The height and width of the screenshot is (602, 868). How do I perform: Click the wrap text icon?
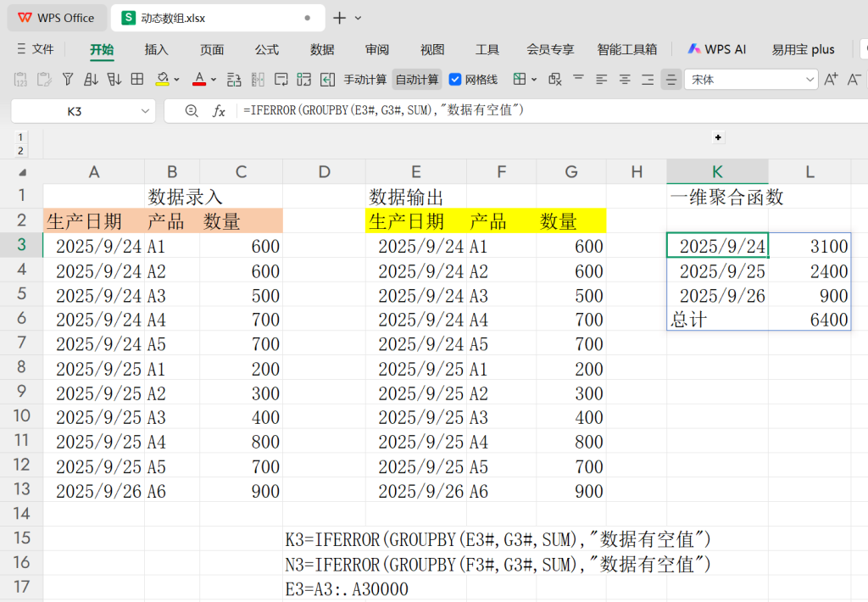tap(281, 80)
